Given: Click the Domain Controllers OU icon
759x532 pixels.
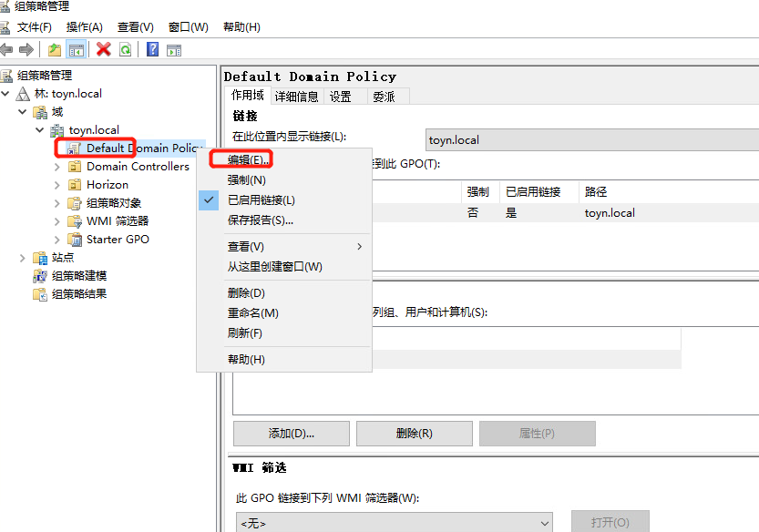Looking at the screenshot, I should pyautogui.click(x=75, y=167).
